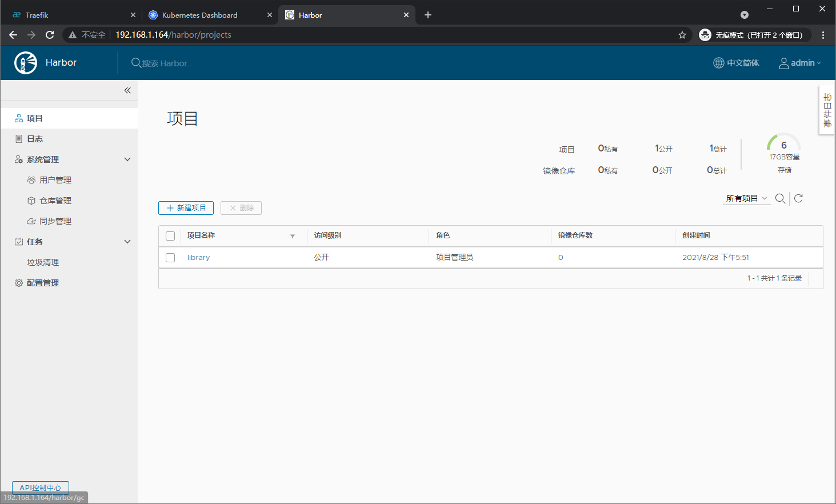
Task: Click the 公开 access level cell
Action: [x=321, y=258]
